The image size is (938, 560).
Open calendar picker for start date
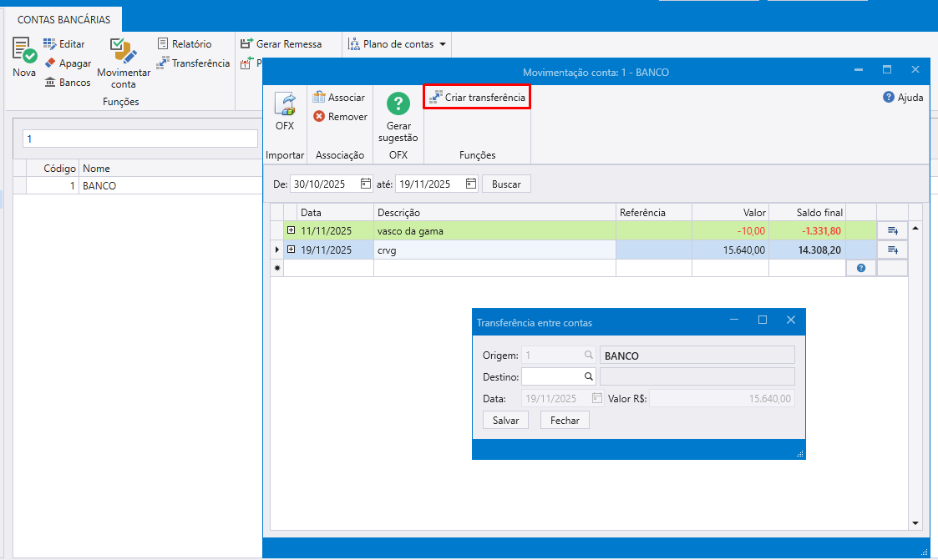pos(366,184)
